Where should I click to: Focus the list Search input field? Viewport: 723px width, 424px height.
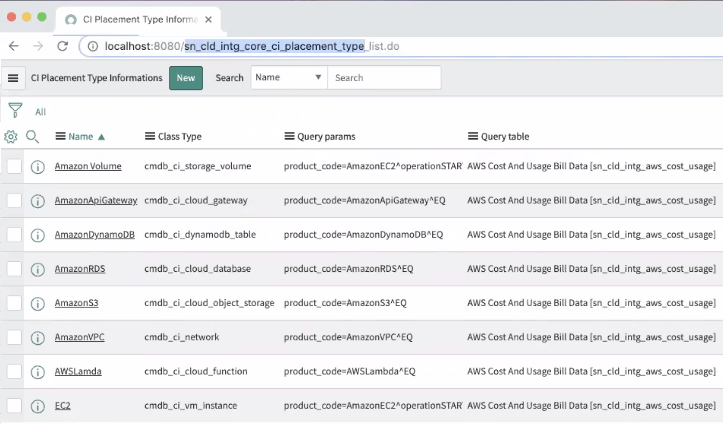[x=384, y=77]
